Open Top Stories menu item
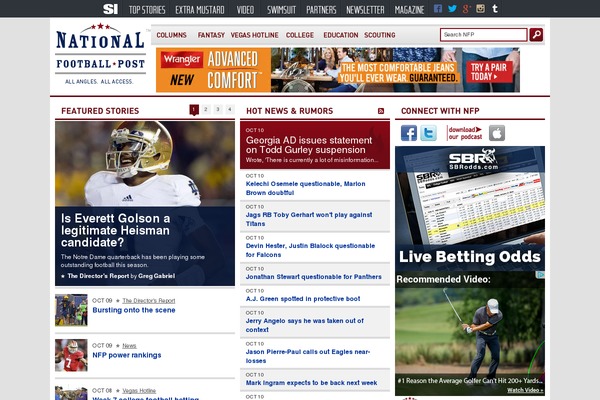 147,10
